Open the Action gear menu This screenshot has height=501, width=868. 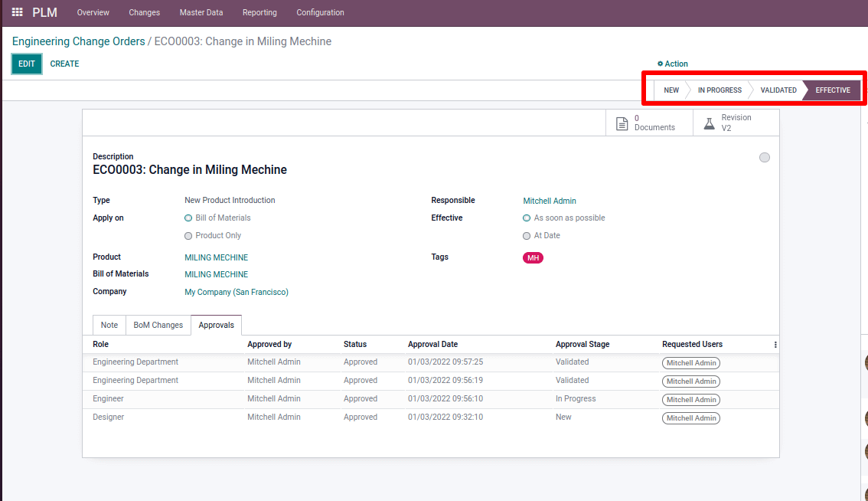click(x=673, y=64)
